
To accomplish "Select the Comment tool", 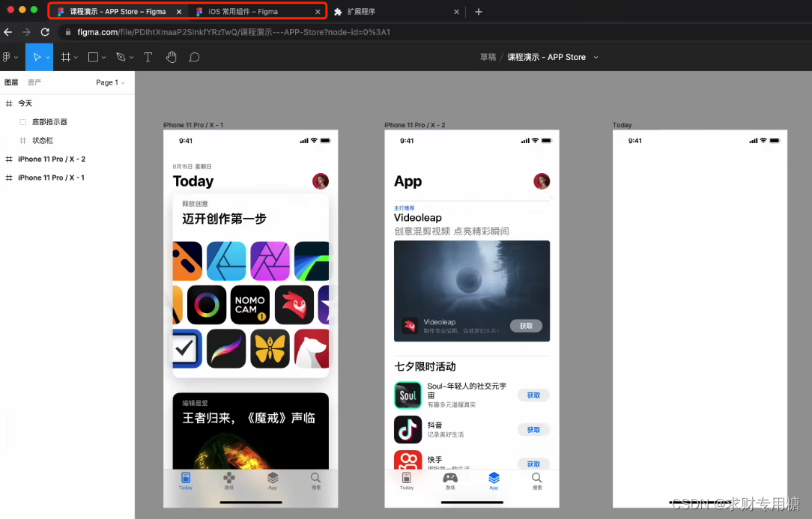I will coord(194,57).
